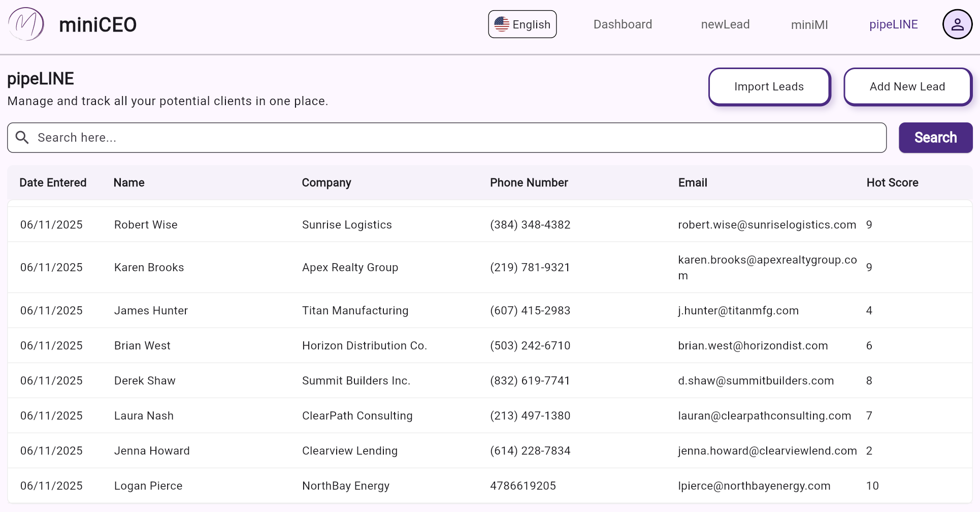Open the English language dropdown
980x512 pixels.
click(522, 24)
